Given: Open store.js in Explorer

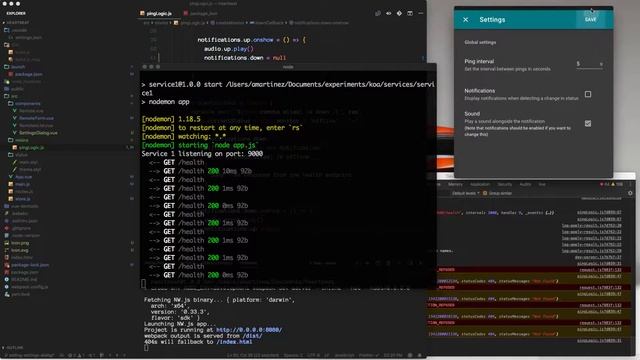Looking at the screenshot, I should pos(23,199).
